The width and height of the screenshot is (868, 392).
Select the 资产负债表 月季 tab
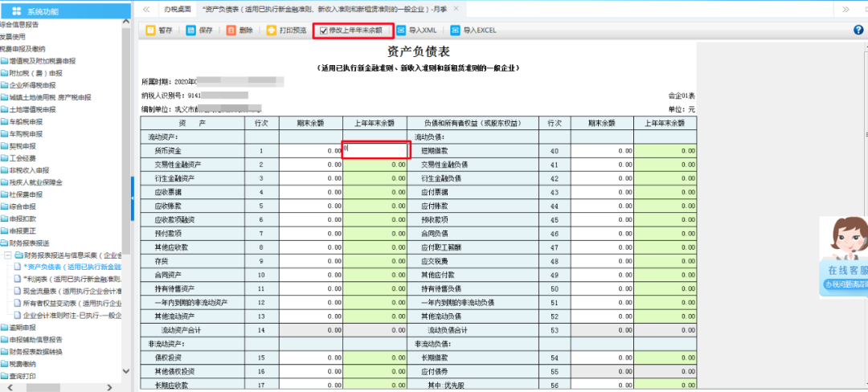point(325,9)
